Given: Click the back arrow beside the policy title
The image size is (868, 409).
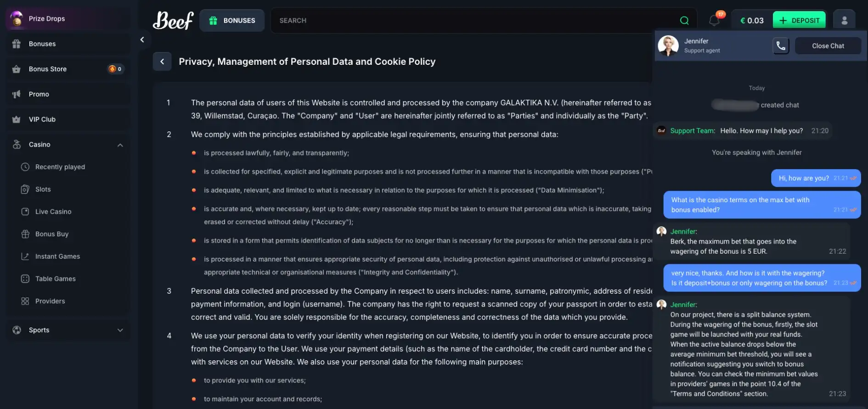Looking at the screenshot, I should pos(162,62).
